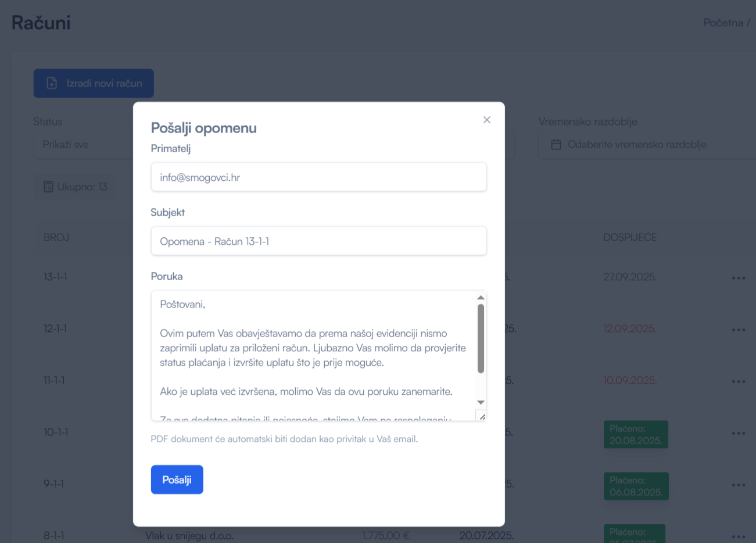This screenshot has width=756, height=543.
Task: Open the three-dot menu for invoice 11-1-1
Action: click(738, 381)
